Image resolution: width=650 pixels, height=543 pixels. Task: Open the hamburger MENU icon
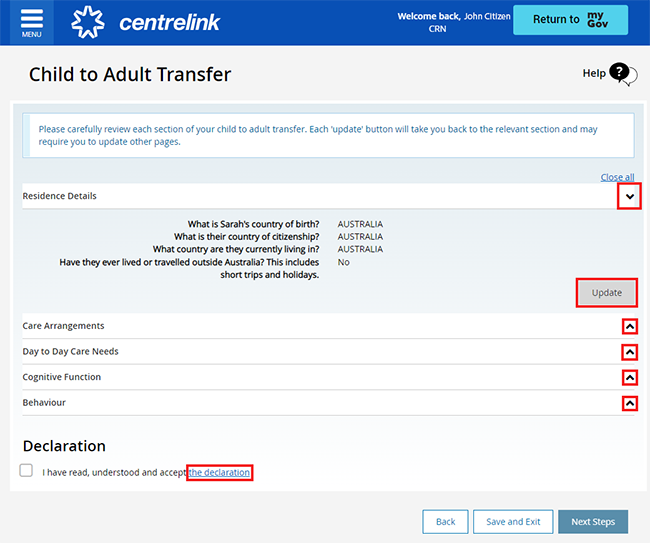point(32,22)
